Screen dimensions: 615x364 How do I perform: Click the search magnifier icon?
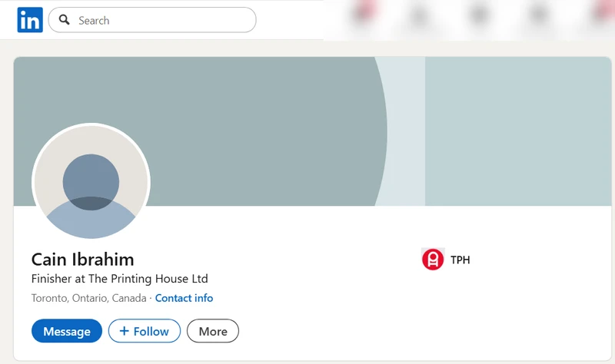[x=65, y=20]
